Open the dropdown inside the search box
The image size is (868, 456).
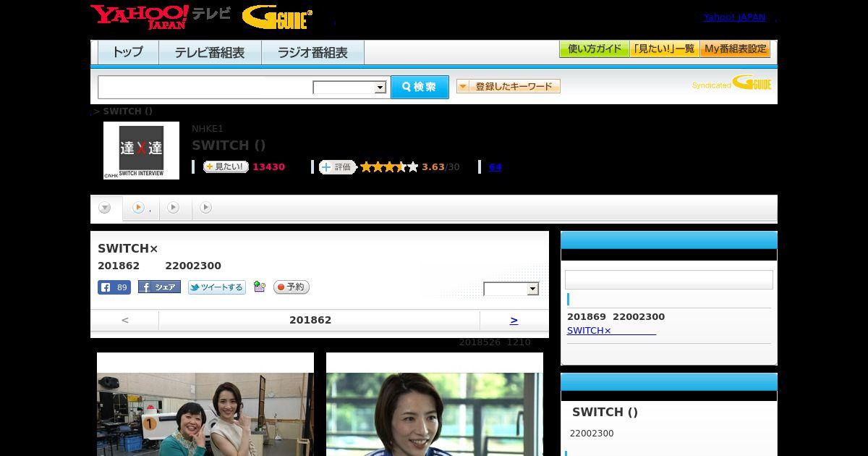coord(350,88)
